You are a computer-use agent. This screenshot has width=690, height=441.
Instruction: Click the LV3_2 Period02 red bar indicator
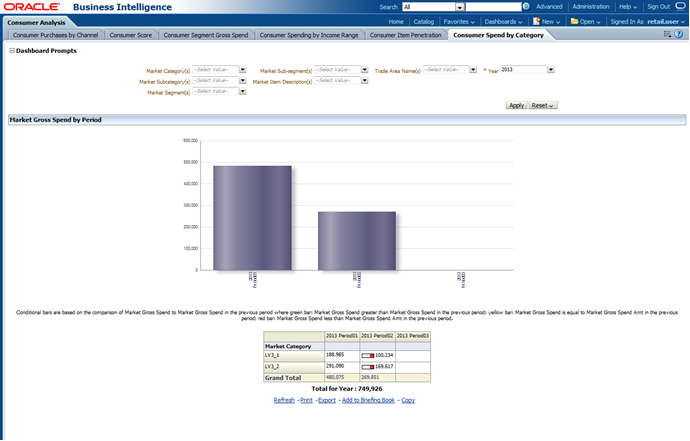[367, 367]
